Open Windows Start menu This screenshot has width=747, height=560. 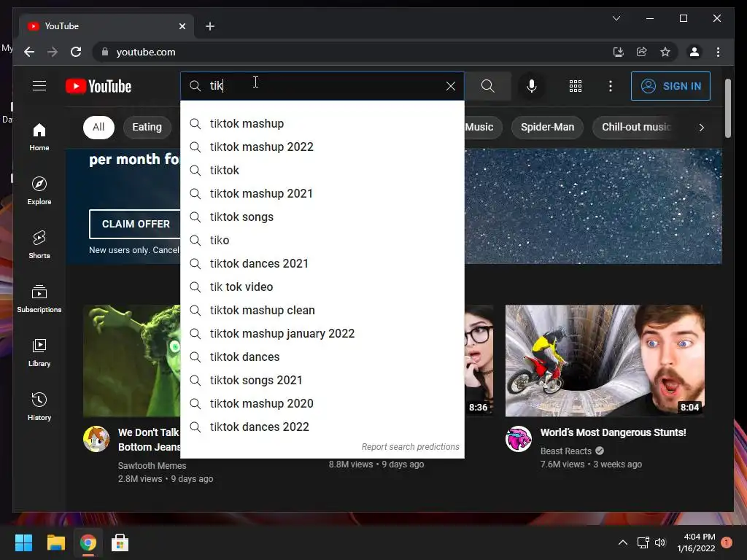pos(23,542)
